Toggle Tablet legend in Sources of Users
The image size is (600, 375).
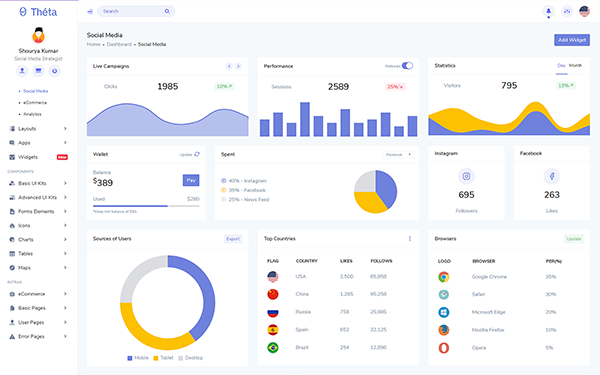click(163, 358)
